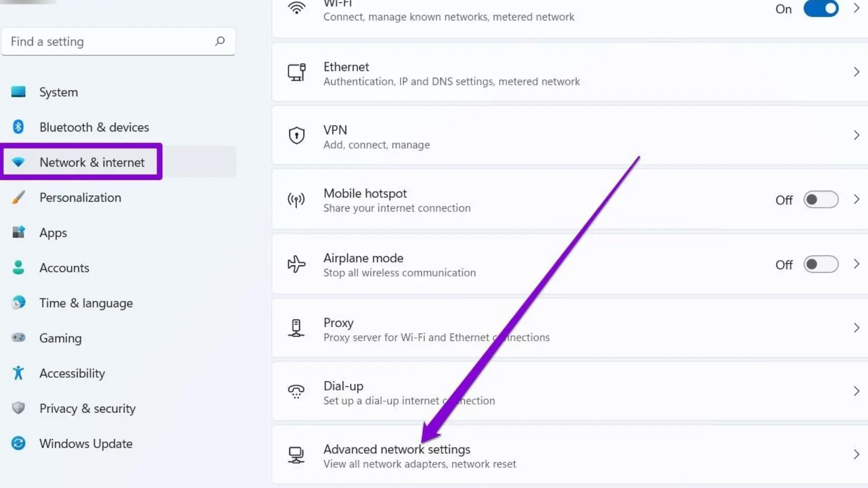
Task: Enable the Mobile hotspot switch
Action: coord(821,200)
